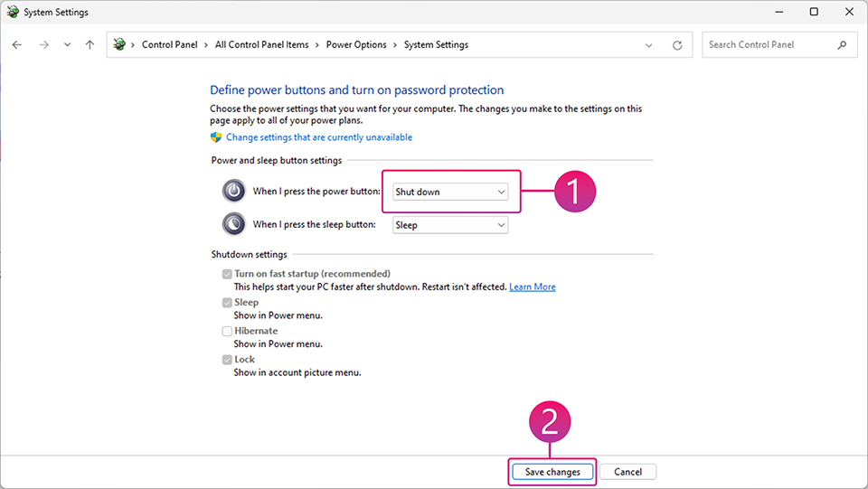Open Recent locations chevron near navigation arrows

pos(67,45)
